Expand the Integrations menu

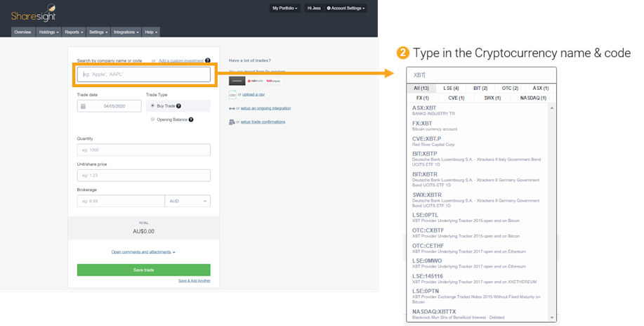[126, 32]
